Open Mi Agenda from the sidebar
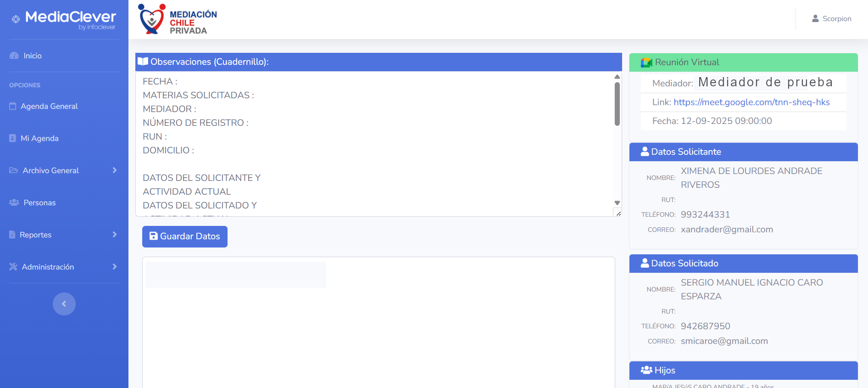The width and height of the screenshot is (868, 388). pyautogui.click(x=39, y=138)
